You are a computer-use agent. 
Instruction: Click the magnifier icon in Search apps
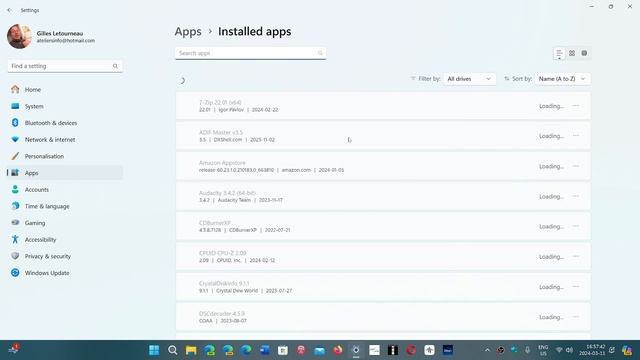coord(320,53)
